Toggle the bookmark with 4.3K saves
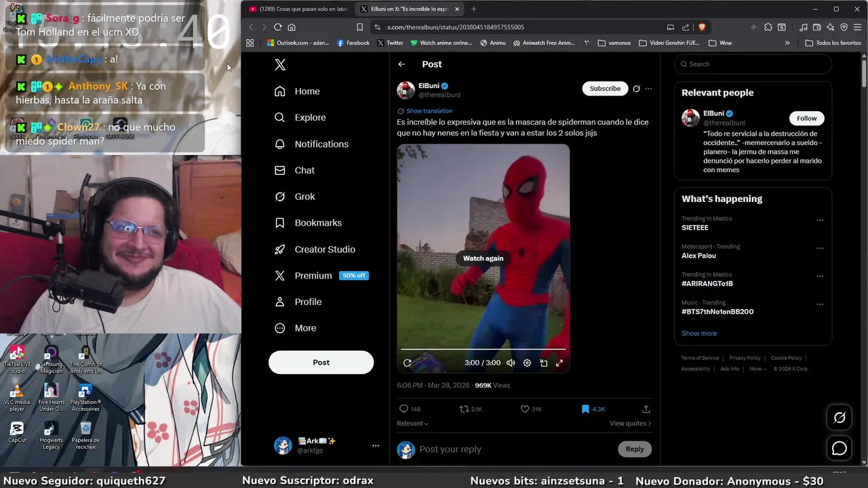This screenshot has height=488, width=868. point(593,409)
